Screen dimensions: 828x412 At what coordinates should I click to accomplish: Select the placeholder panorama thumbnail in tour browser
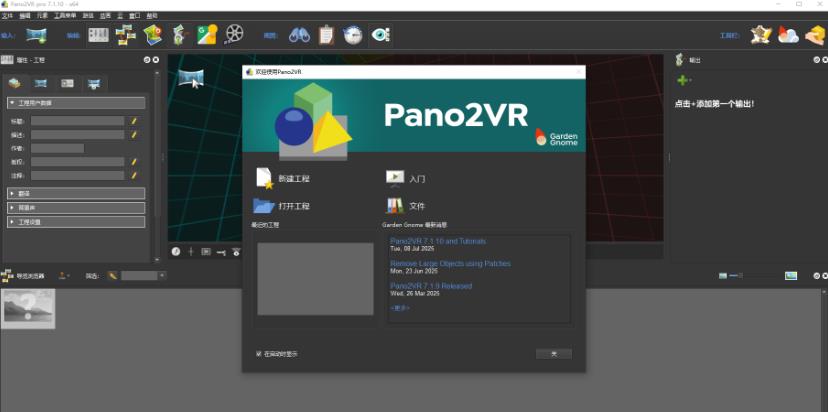(x=28, y=308)
